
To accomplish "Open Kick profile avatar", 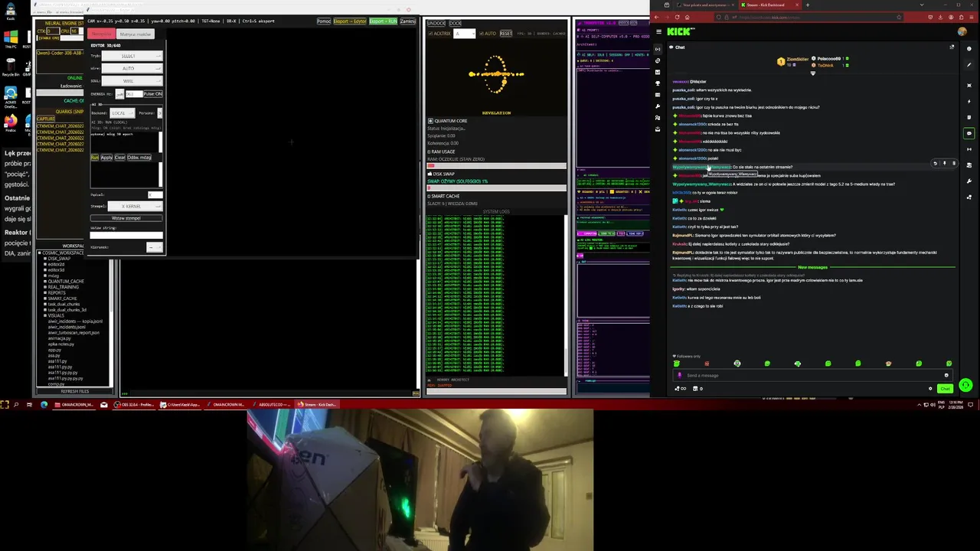I will (962, 31).
